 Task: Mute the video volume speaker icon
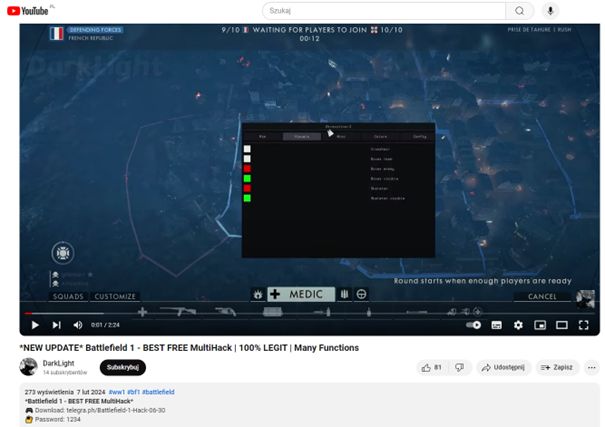[x=78, y=325]
